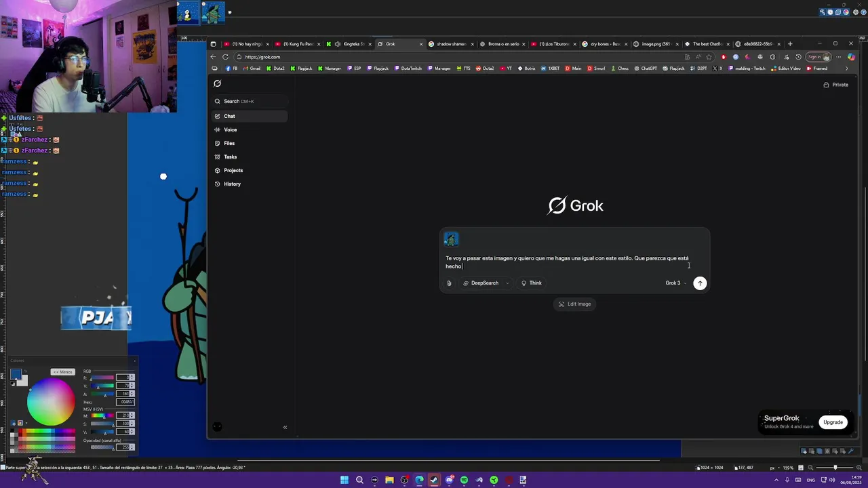This screenshot has height=488, width=868.
Task: Click the Edit Image button
Action: (x=574, y=304)
